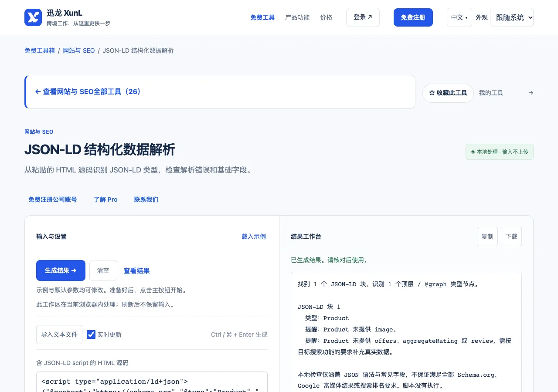Open the 中文 language dropdown

tap(459, 17)
